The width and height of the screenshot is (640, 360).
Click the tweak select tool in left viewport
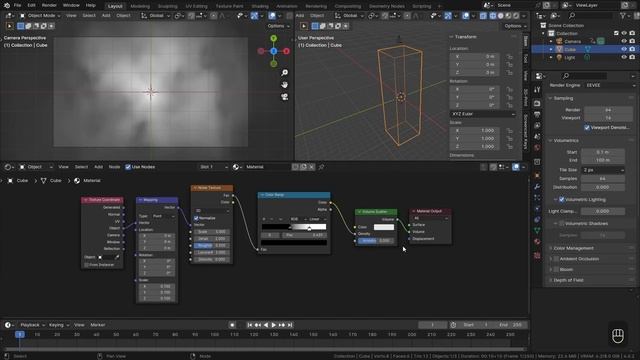tap(9, 26)
